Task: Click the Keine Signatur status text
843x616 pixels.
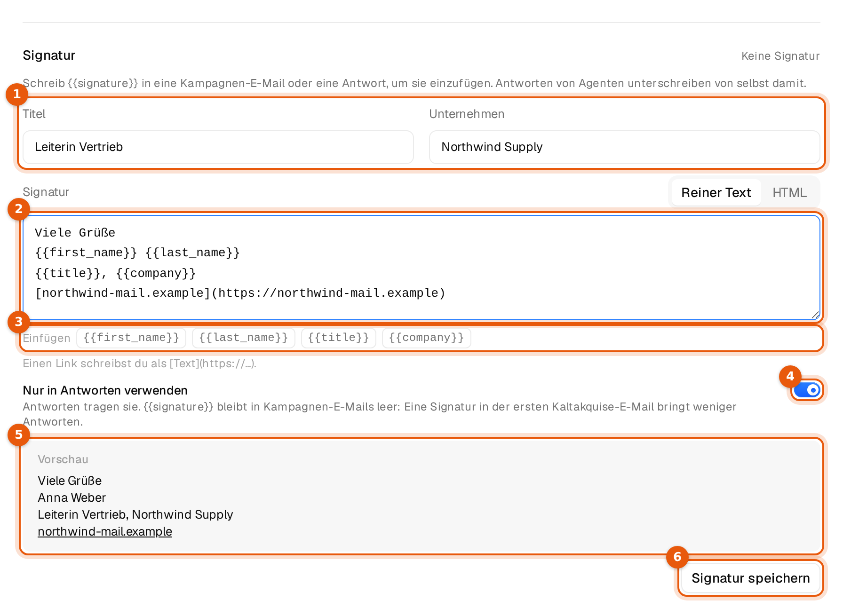Action: [x=780, y=56]
